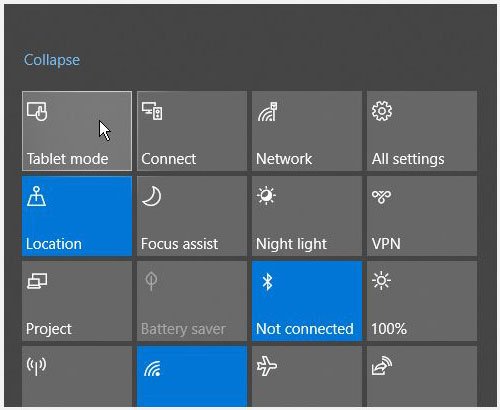Toggle Focus assist moon tile

[192, 216]
